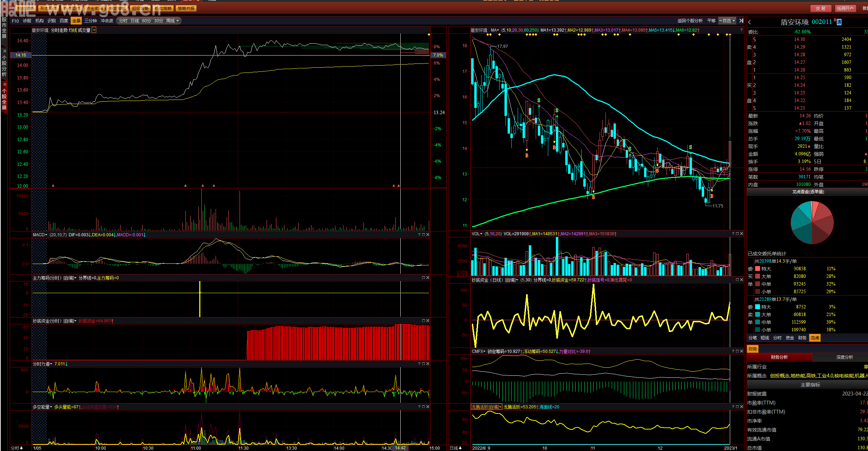Click the 策略共振 button
Screen dimensions: 868x451
tap(186, 8)
